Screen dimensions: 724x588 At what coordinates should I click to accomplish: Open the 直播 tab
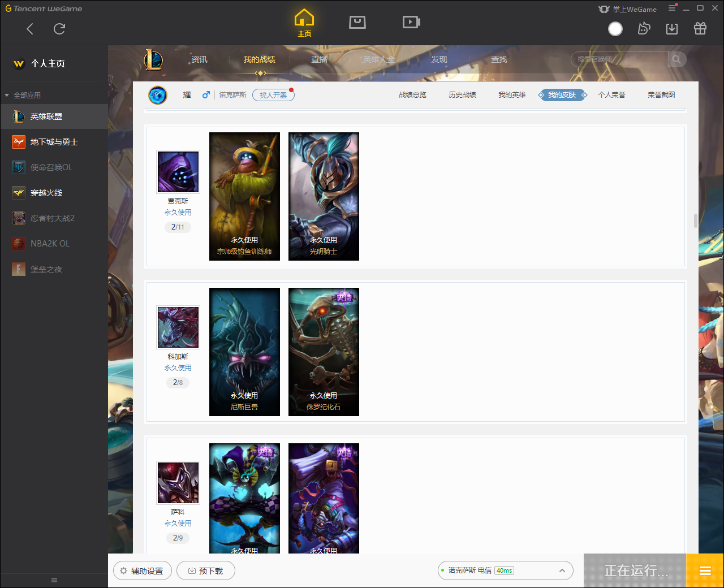(319, 59)
